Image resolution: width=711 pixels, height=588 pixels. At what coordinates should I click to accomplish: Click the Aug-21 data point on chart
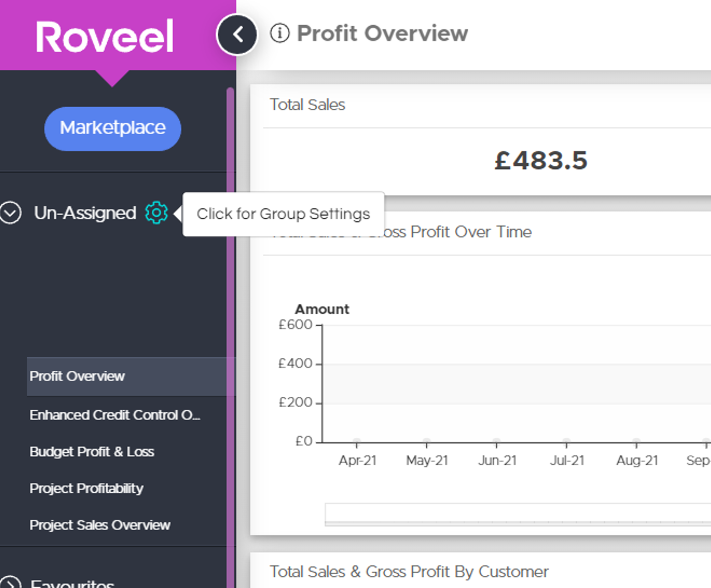point(636,441)
